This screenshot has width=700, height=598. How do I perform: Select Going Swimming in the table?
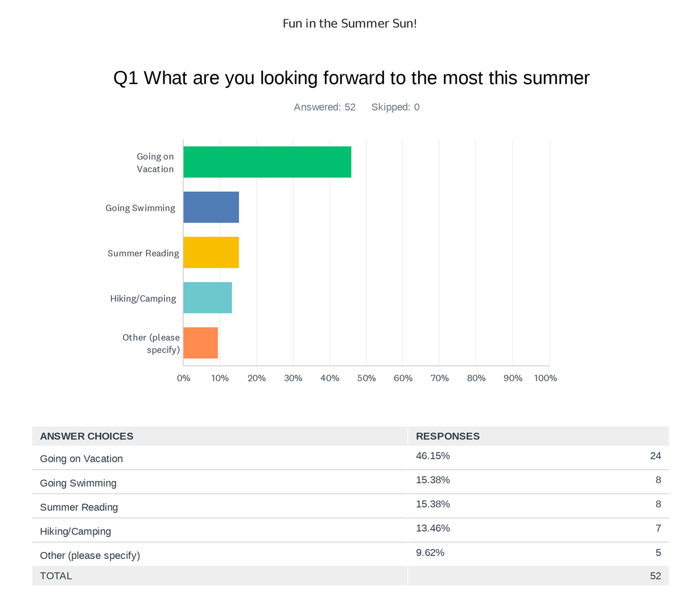pyautogui.click(x=78, y=483)
